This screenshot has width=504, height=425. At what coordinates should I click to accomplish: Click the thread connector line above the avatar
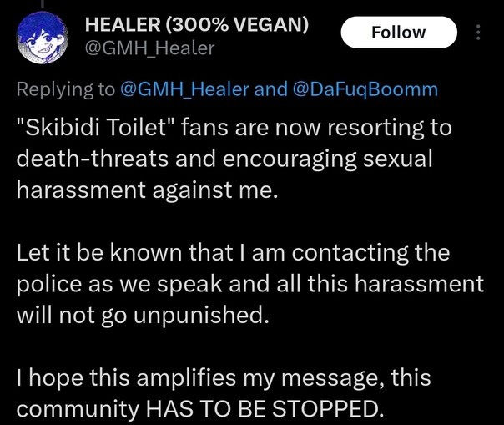[x=43, y=3]
